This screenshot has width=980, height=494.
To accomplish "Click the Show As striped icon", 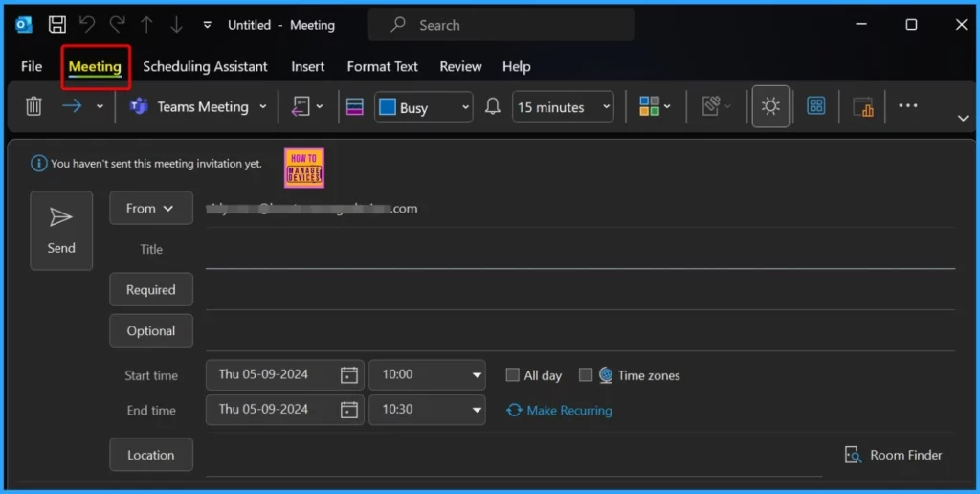I will 354,107.
